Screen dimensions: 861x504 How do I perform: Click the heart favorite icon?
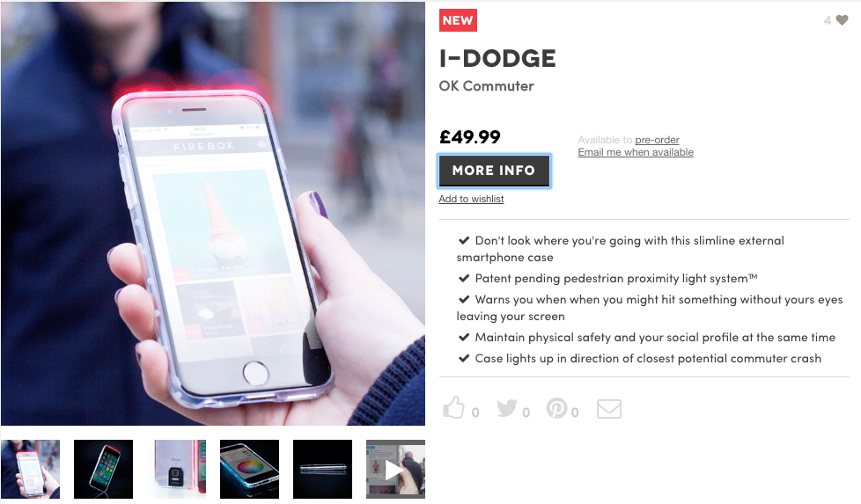(x=842, y=20)
